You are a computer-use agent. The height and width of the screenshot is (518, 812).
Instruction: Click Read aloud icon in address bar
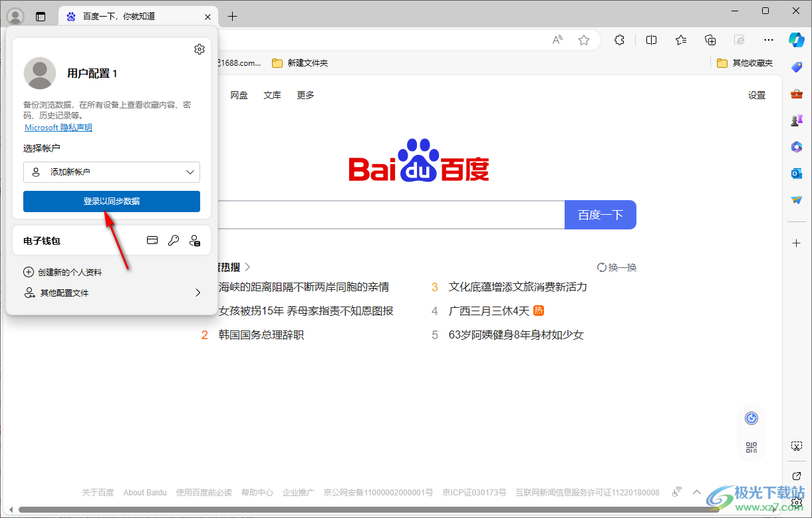[x=557, y=40]
